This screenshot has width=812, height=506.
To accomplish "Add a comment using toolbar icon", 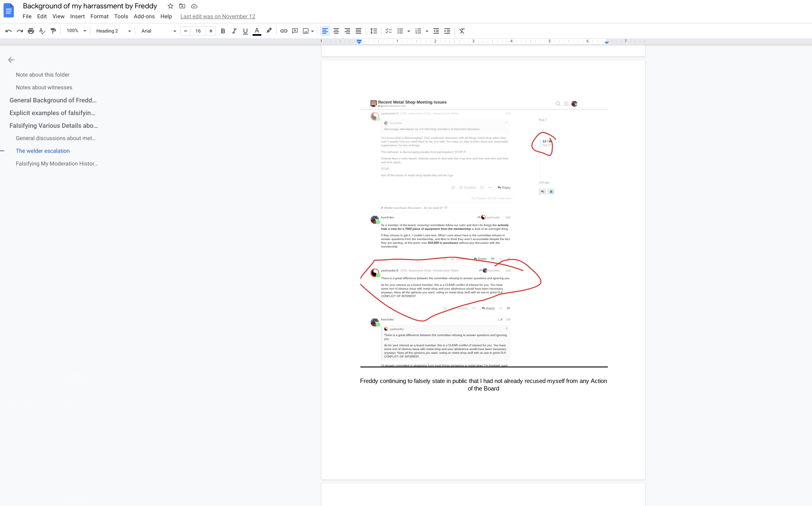I will pos(295,31).
